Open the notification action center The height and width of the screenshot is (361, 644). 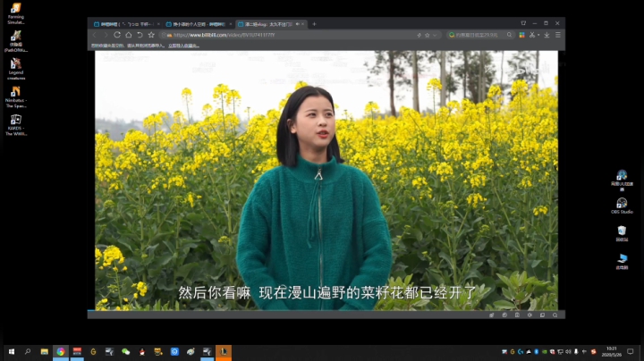click(x=631, y=351)
